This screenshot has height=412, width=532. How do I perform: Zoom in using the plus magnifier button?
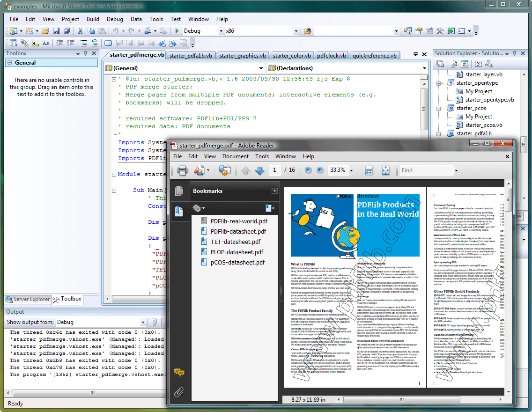click(320, 170)
